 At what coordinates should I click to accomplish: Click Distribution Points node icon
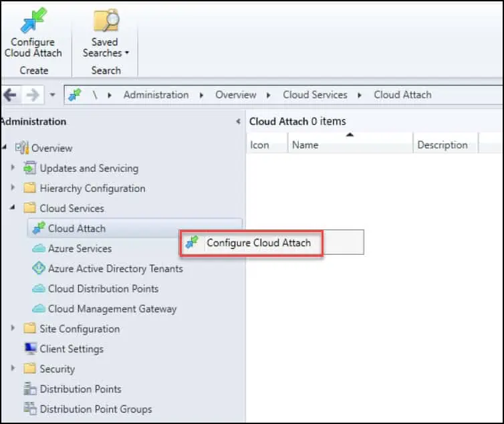(x=30, y=389)
